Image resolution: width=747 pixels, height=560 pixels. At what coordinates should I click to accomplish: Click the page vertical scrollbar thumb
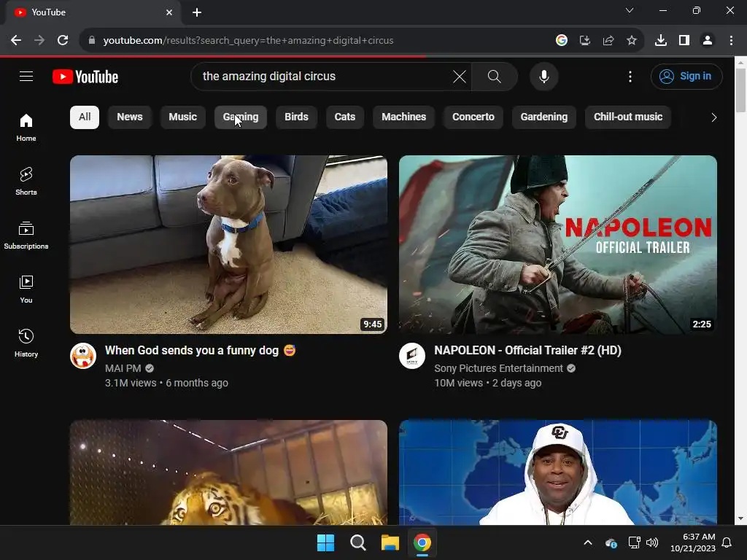coord(740,90)
